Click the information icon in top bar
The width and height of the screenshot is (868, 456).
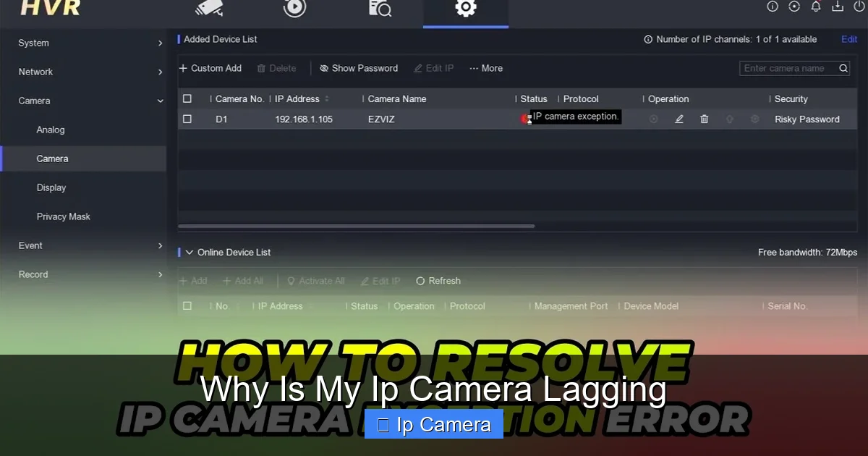coord(773,7)
